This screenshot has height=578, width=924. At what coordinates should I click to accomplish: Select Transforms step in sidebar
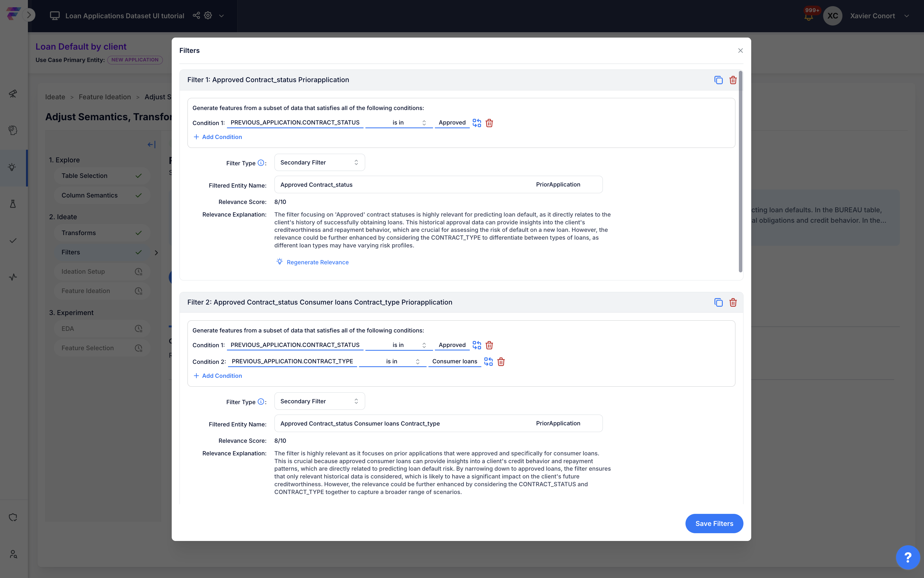[x=102, y=233]
